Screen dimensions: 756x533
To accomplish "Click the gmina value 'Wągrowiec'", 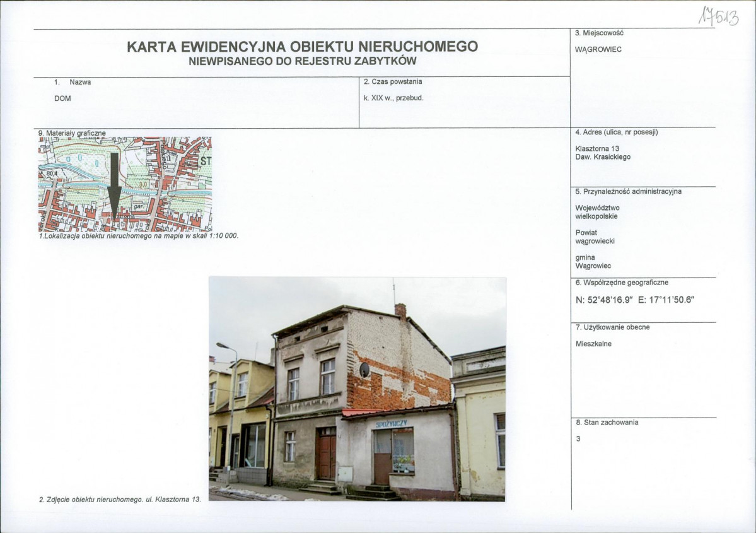I will click(593, 266).
